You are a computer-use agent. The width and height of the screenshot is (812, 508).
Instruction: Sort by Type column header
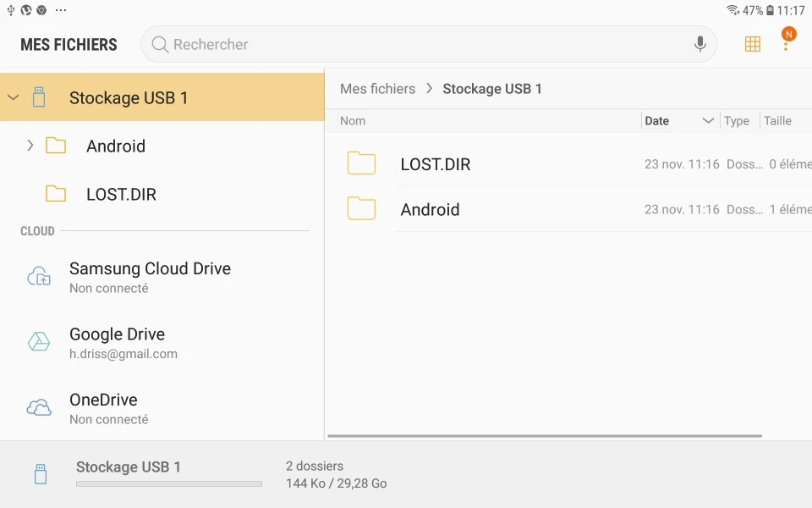737,121
